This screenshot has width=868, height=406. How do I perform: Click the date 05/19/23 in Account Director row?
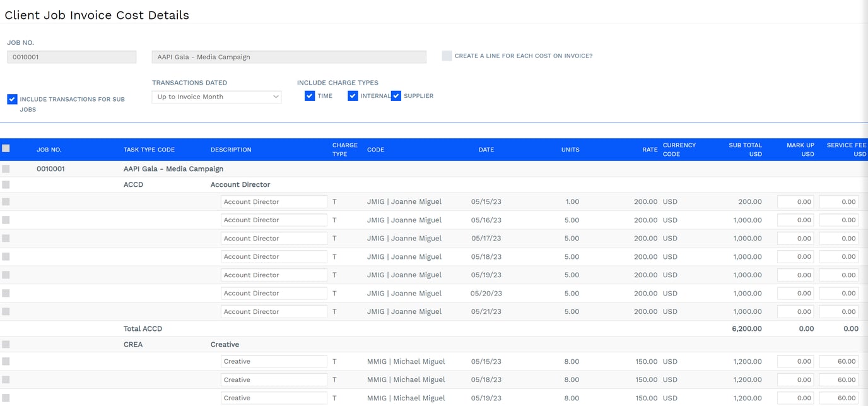click(x=486, y=275)
